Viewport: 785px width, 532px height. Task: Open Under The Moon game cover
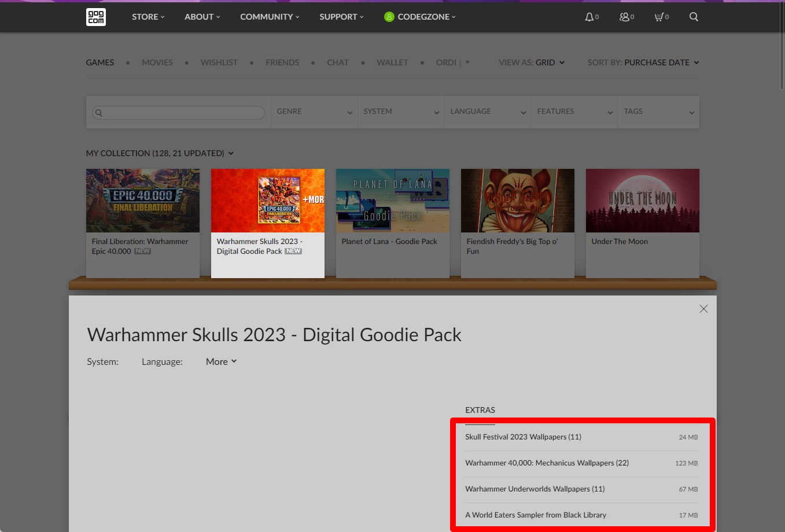(x=643, y=201)
